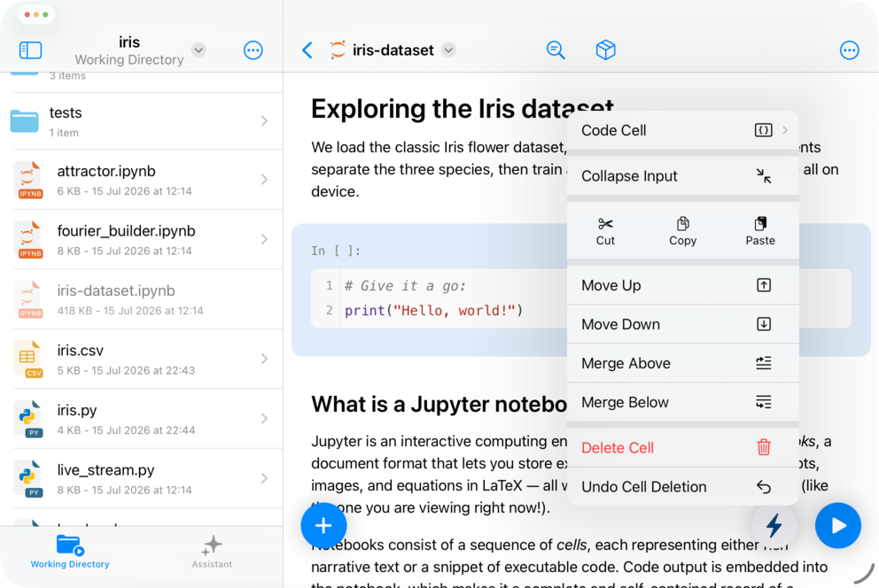879x588 pixels.
Task: Open notebook more options ellipsis
Action: (849, 50)
